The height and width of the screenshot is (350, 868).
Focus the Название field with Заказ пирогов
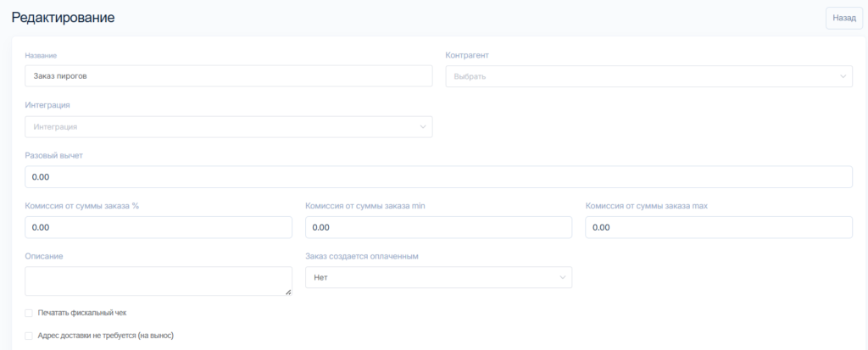point(229,76)
